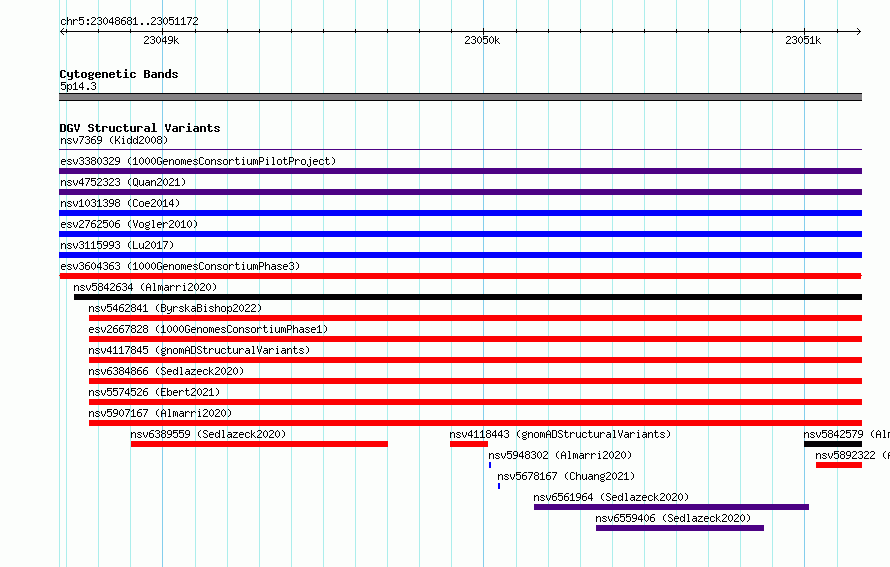The height and width of the screenshot is (567, 890).
Task: Click the 23050k ruler position label
Action: click(482, 40)
